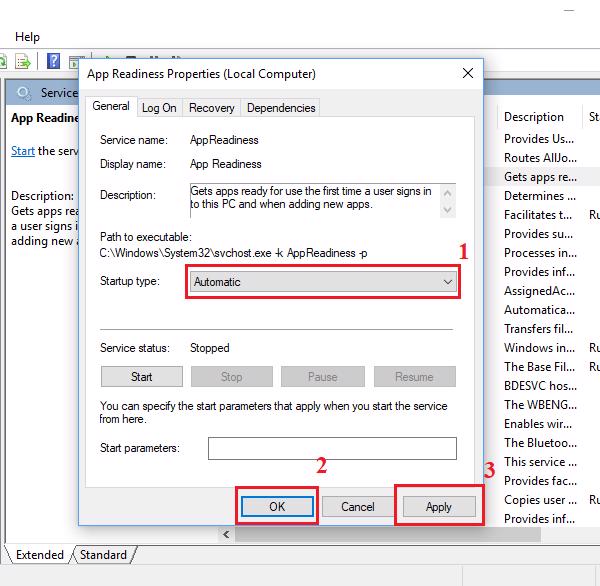Close the App Readiness Properties dialog
600x586 pixels.
coord(468,73)
